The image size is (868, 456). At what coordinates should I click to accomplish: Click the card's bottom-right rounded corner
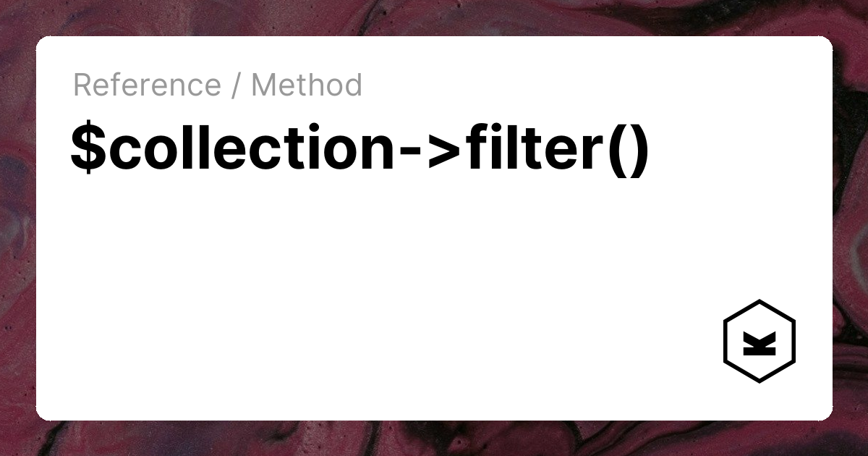click(x=827, y=414)
